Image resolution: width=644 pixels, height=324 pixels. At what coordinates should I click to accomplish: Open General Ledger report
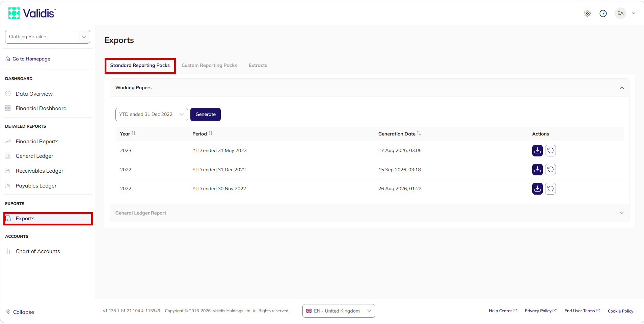click(x=34, y=156)
